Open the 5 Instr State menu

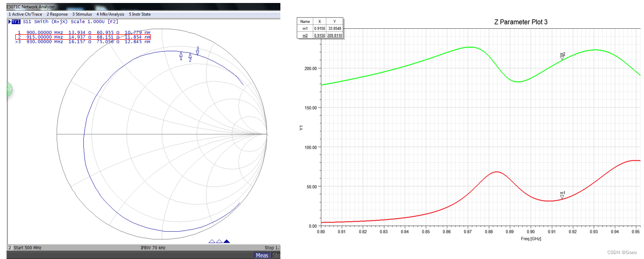coord(140,14)
